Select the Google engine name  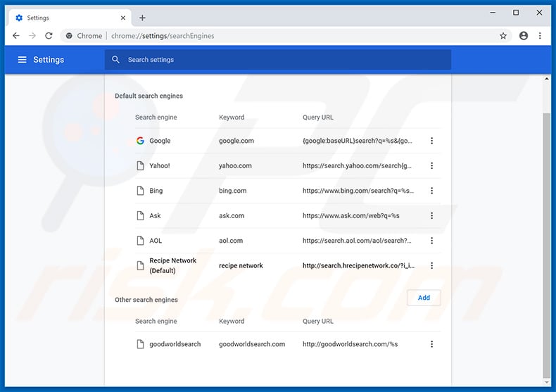pos(160,141)
